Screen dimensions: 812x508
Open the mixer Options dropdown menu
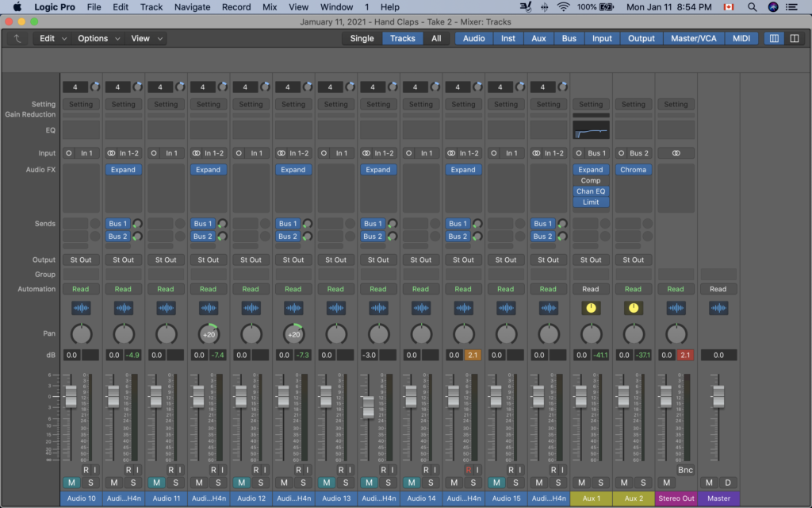98,38
